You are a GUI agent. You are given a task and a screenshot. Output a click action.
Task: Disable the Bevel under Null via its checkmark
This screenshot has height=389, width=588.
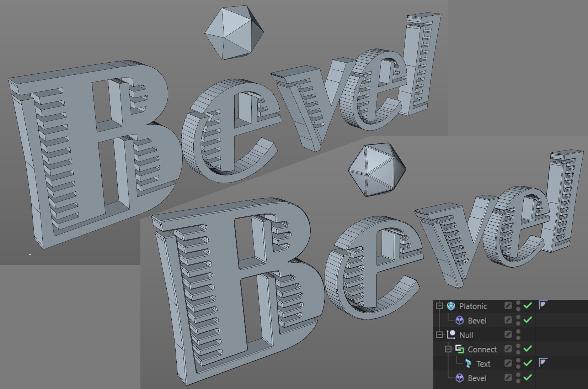click(x=528, y=378)
